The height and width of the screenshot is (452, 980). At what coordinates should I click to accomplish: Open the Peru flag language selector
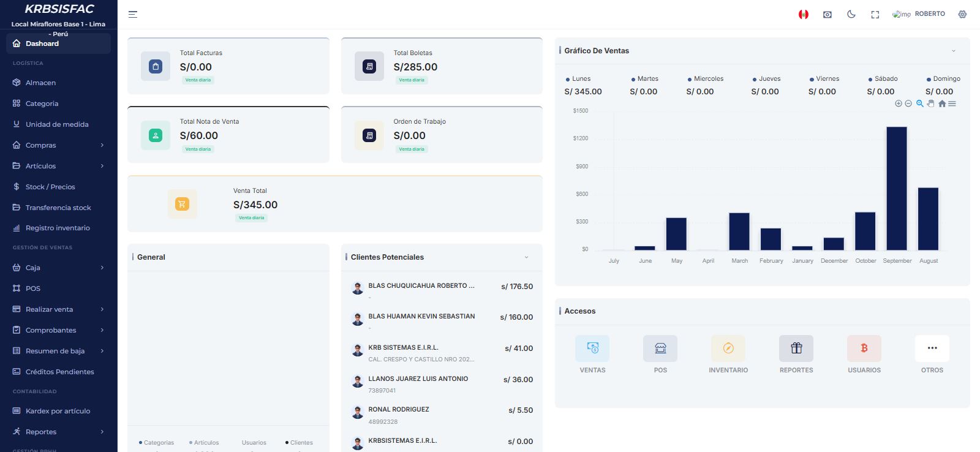click(804, 14)
